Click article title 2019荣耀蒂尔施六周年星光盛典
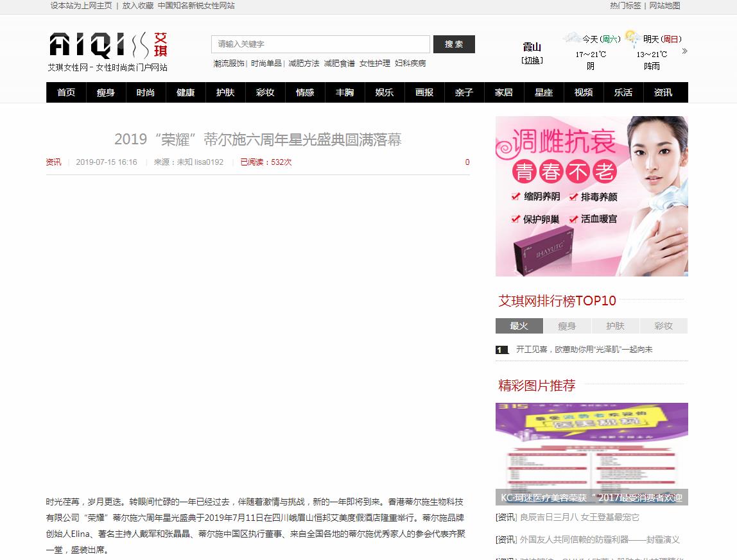 point(257,140)
